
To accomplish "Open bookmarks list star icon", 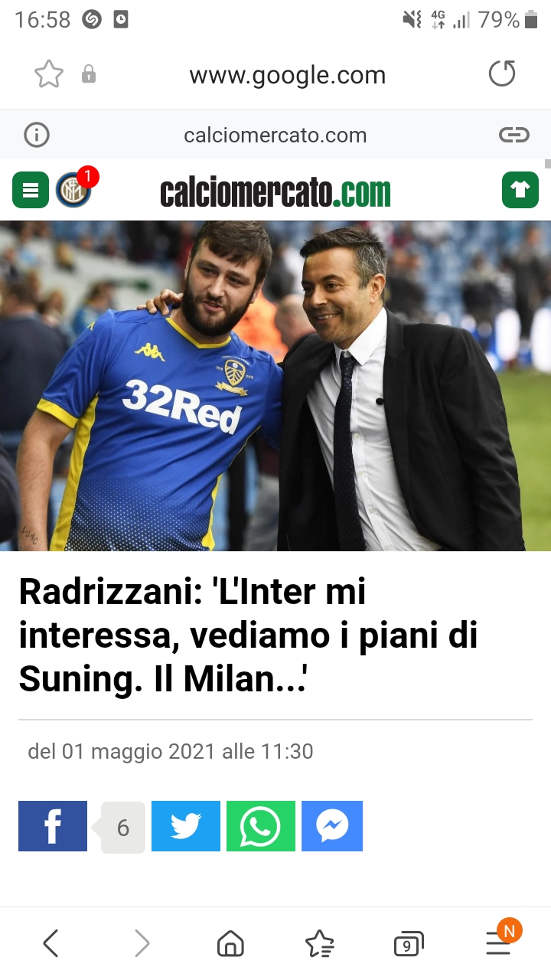I will click(x=319, y=944).
